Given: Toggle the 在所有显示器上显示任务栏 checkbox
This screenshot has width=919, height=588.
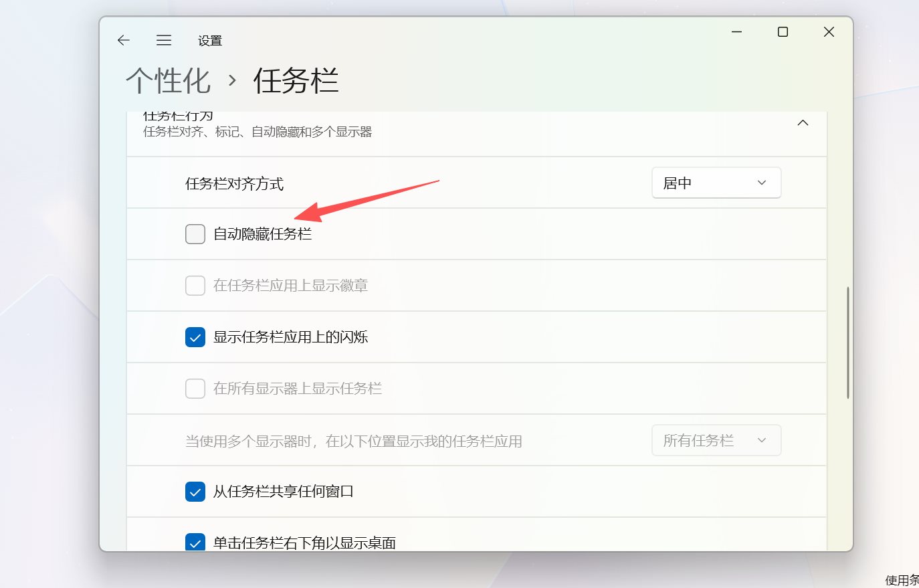Looking at the screenshot, I should click(195, 389).
